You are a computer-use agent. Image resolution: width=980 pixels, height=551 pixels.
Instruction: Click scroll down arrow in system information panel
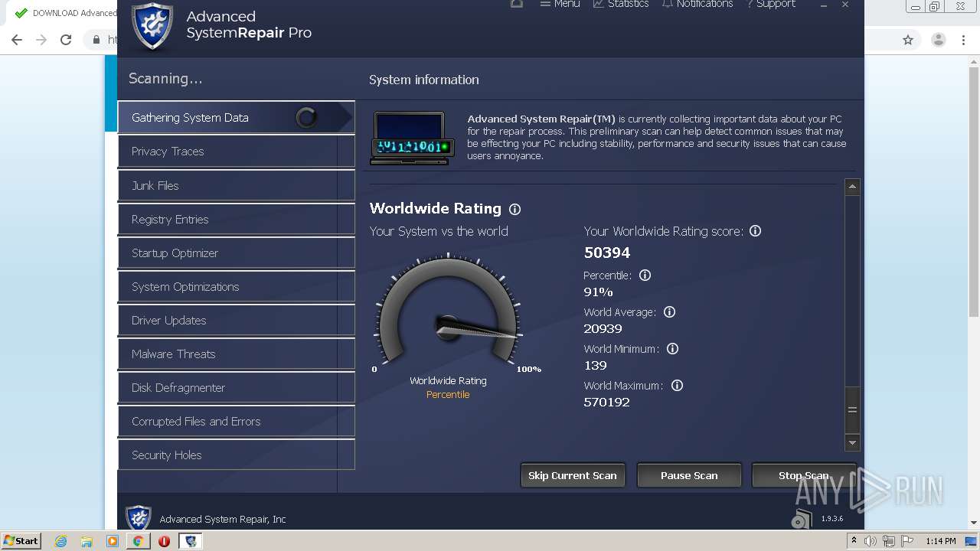pyautogui.click(x=852, y=442)
